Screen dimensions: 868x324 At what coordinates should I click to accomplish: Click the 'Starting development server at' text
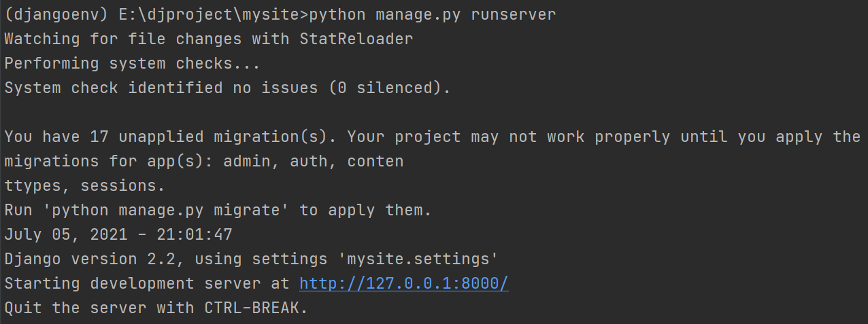click(147, 283)
